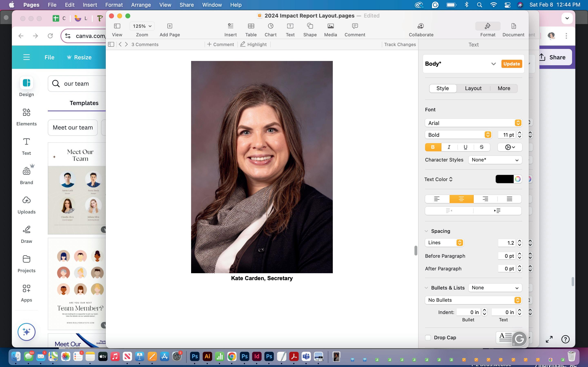Toggle italic text formatting
Viewport: 588px width, 367px height.
(x=449, y=147)
